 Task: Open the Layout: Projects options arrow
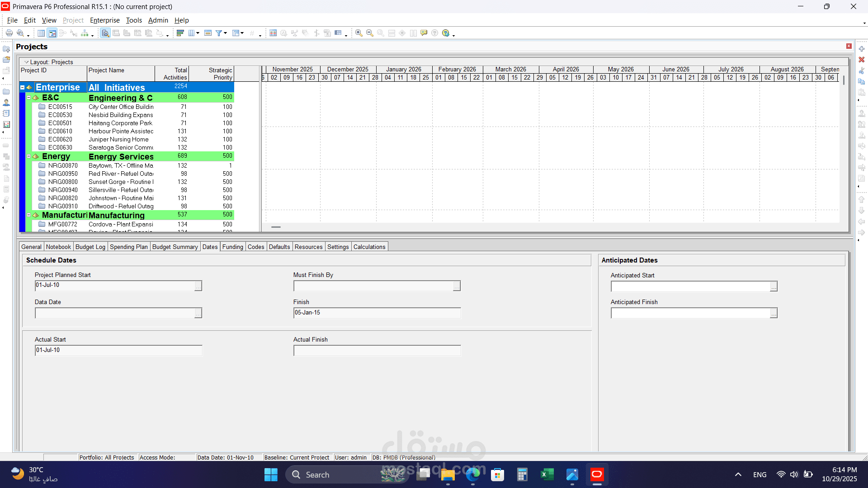tap(26, 62)
